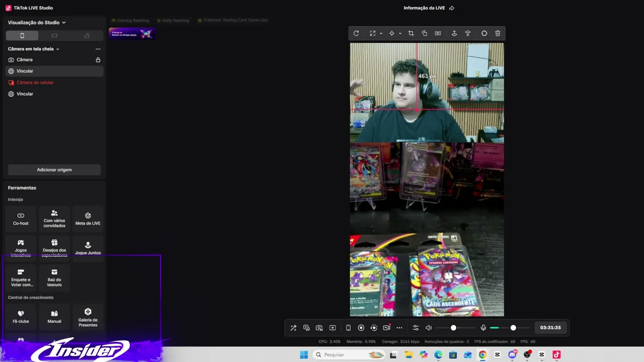Open the three-dot more options in the bottom bar
This screenshot has height=362, width=644.
(399, 328)
